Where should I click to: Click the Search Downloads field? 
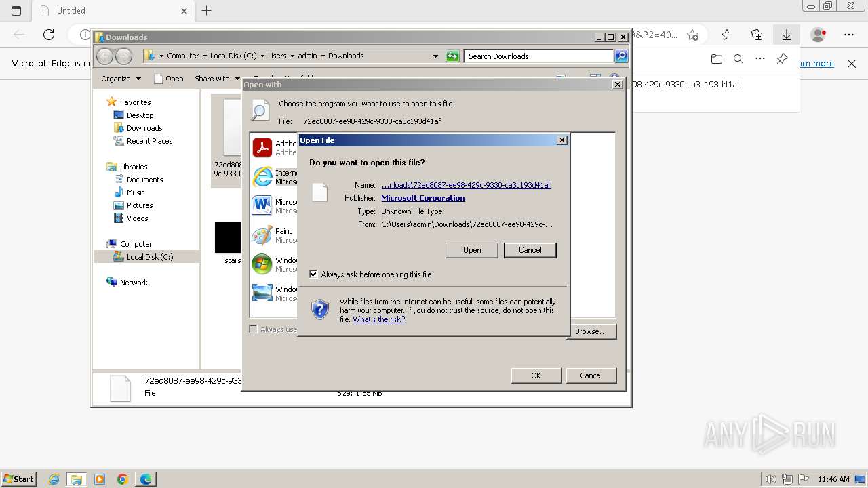pyautogui.click(x=539, y=56)
